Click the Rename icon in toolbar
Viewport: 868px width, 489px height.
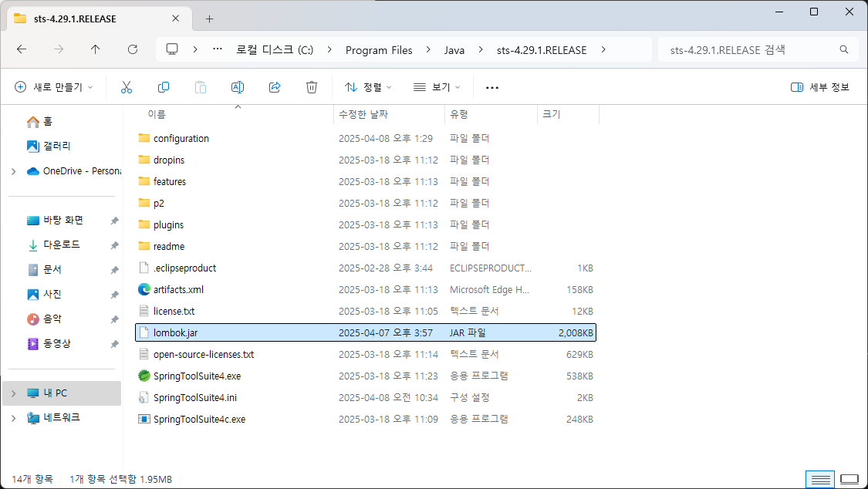coord(238,87)
